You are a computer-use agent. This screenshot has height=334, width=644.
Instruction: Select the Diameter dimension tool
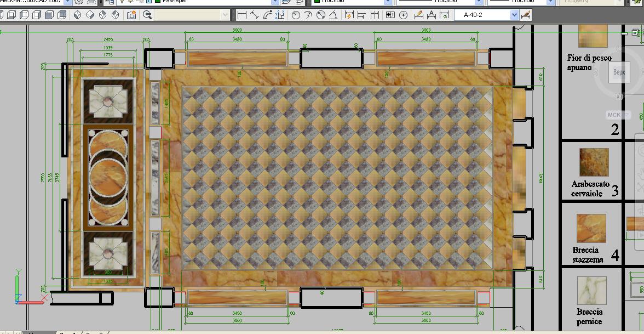tap(321, 15)
